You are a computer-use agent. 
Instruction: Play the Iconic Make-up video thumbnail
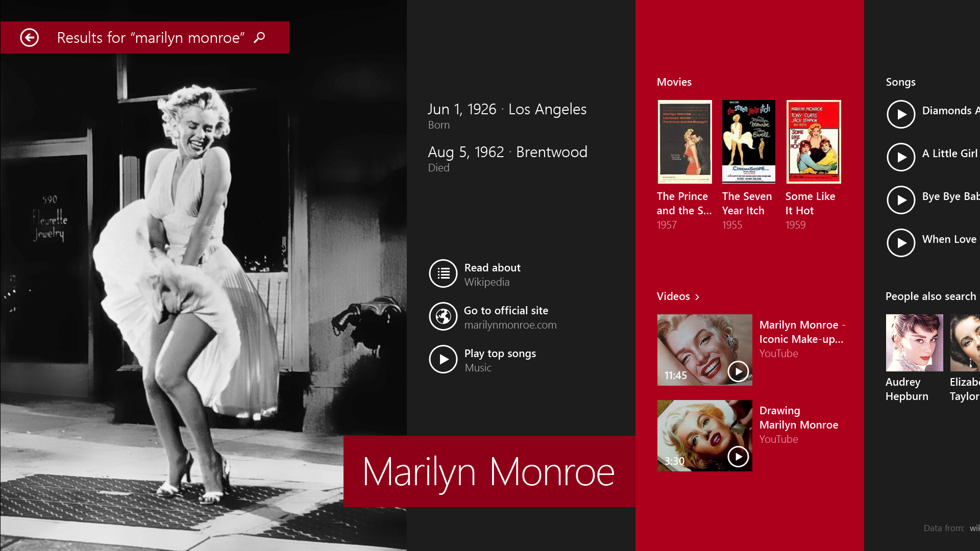click(x=704, y=350)
